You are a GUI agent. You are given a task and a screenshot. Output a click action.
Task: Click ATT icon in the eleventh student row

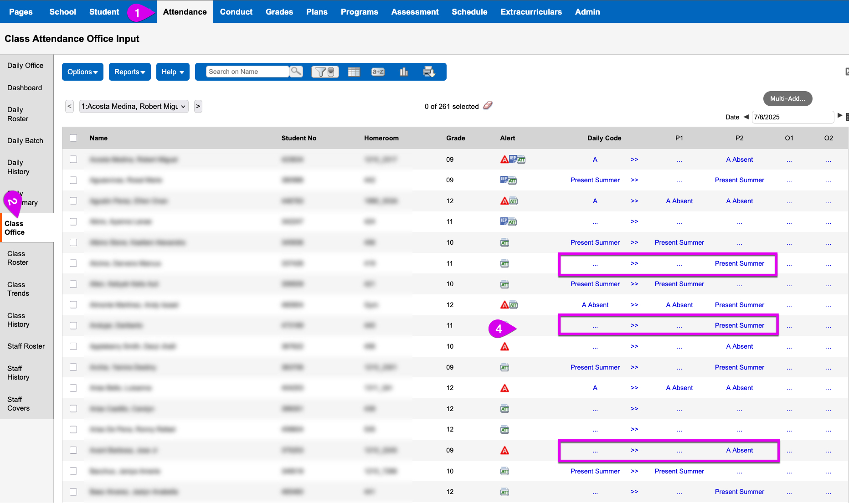(x=504, y=367)
